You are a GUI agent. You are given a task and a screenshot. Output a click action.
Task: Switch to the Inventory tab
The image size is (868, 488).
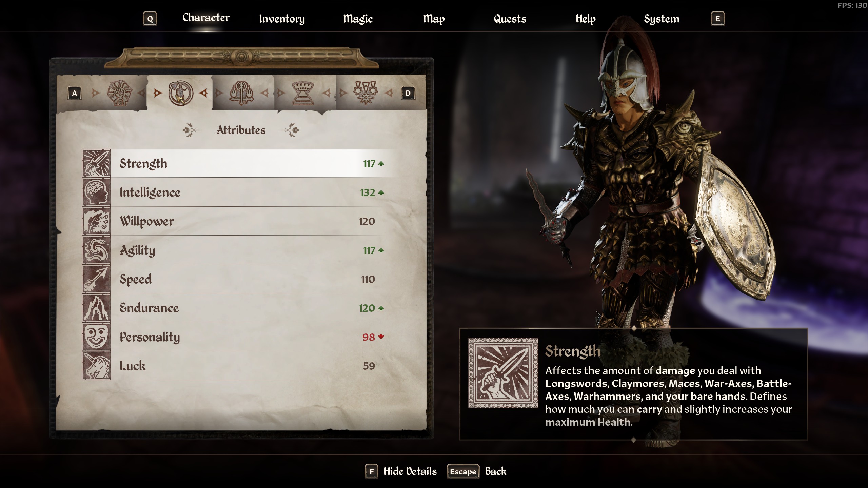pos(282,19)
